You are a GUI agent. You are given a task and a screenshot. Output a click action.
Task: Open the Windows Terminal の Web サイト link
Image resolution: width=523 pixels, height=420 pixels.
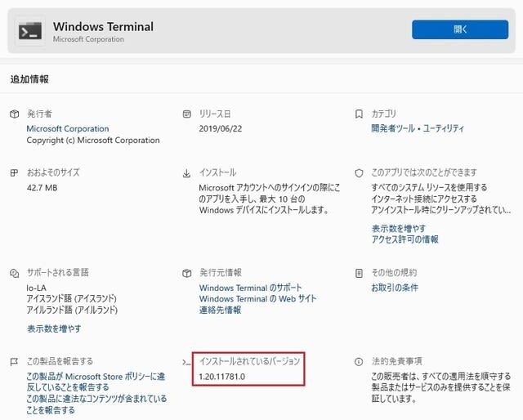click(x=258, y=298)
